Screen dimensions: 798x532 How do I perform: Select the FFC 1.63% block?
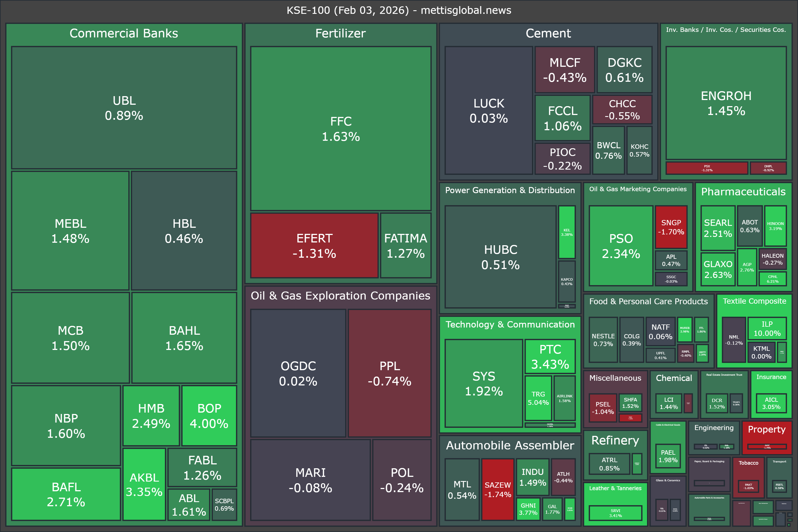pyautogui.click(x=341, y=129)
